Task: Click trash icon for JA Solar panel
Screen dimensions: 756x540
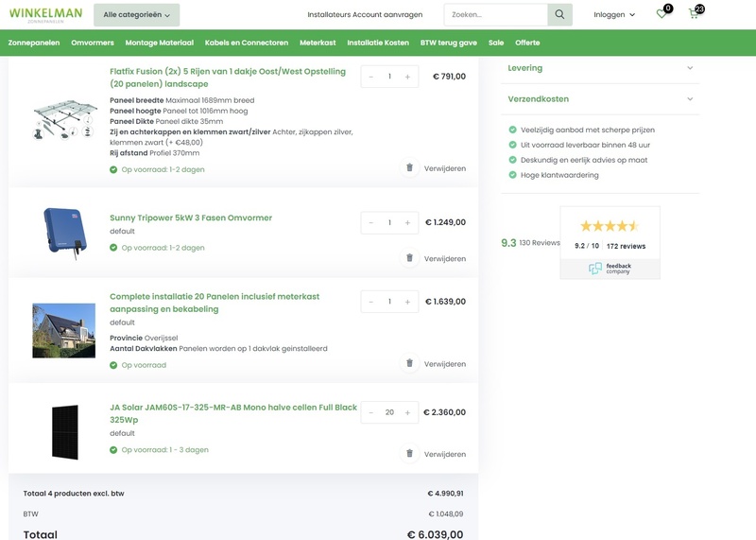Action: coord(409,454)
